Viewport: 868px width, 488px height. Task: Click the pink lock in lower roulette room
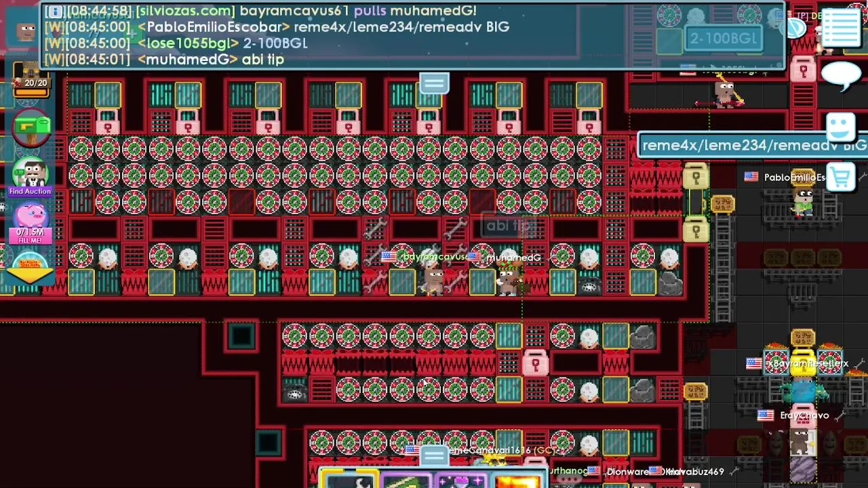535,363
